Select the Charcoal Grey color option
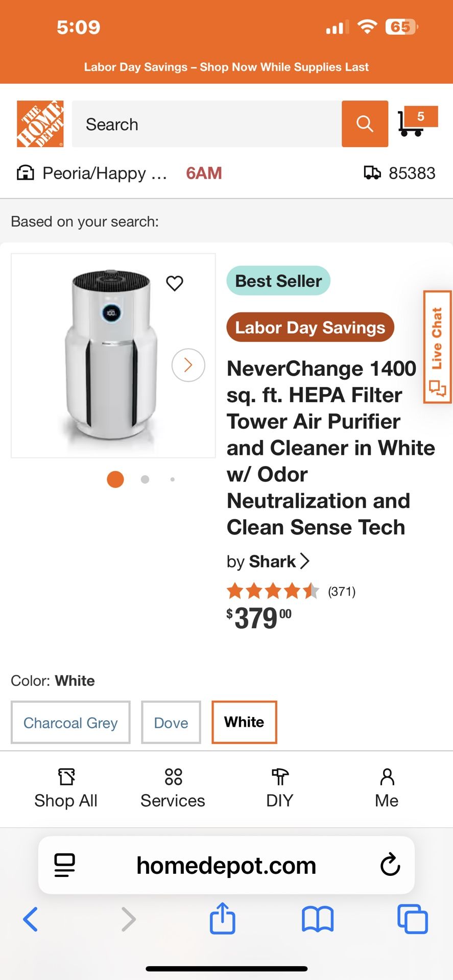The height and width of the screenshot is (980, 453). pyautogui.click(x=70, y=722)
